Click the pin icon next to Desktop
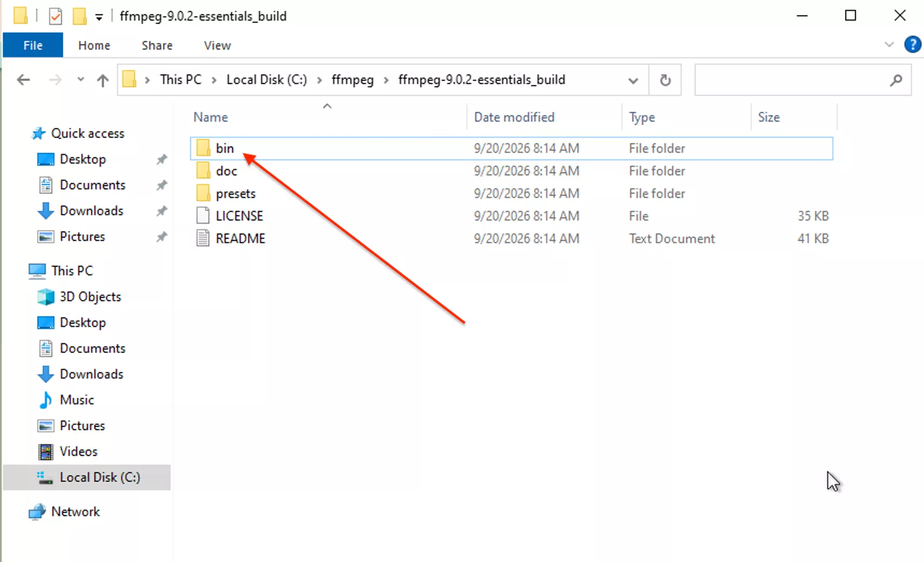 [x=161, y=159]
